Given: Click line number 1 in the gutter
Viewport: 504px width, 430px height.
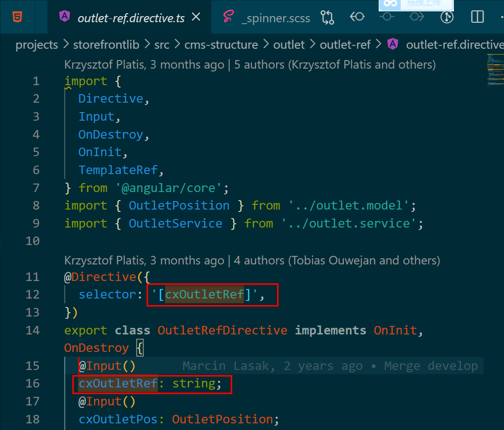Looking at the screenshot, I should 36,81.
